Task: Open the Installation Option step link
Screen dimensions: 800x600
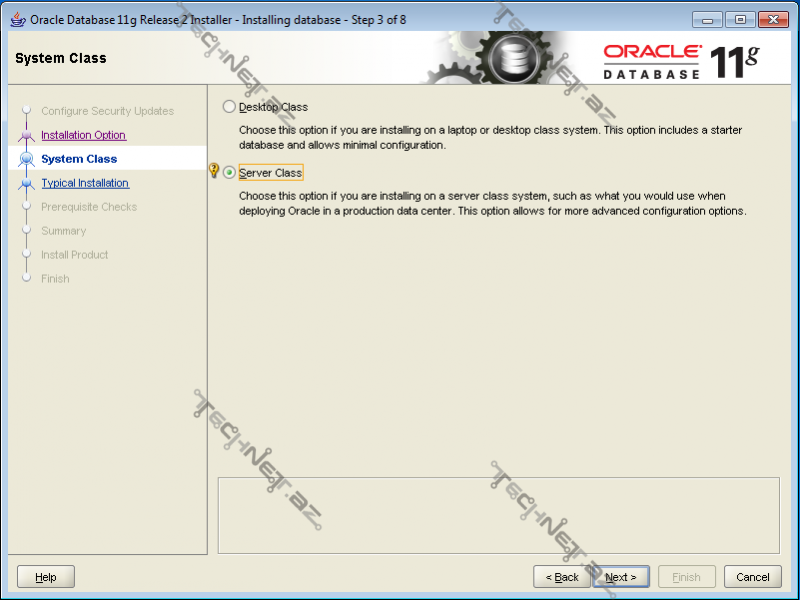Action: click(x=83, y=135)
